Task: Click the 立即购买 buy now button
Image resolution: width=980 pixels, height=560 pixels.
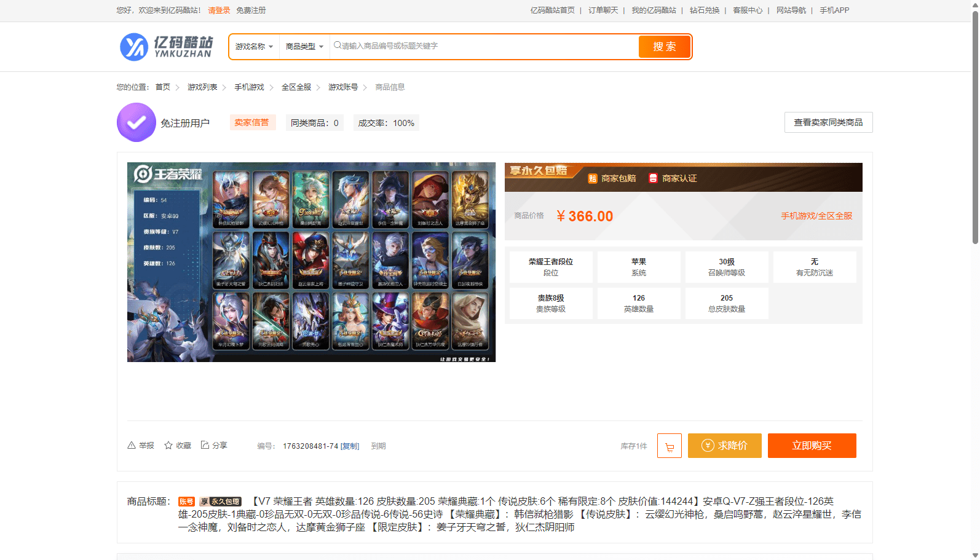Action: (812, 446)
